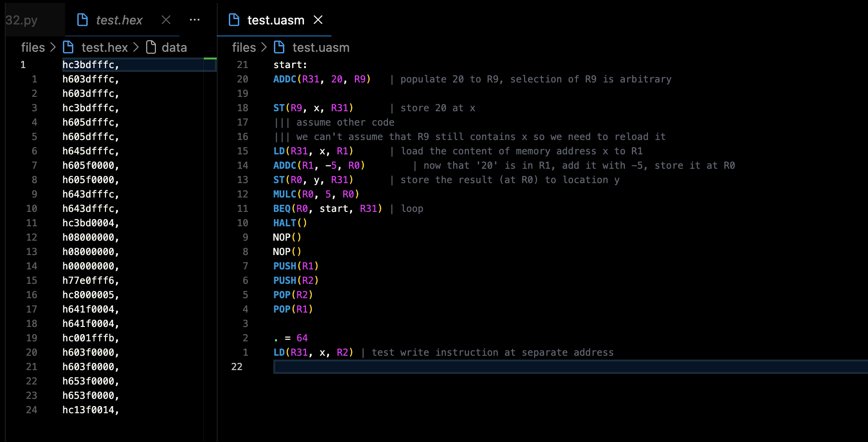Click the files breadcrumb in left editor

[x=33, y=47]
